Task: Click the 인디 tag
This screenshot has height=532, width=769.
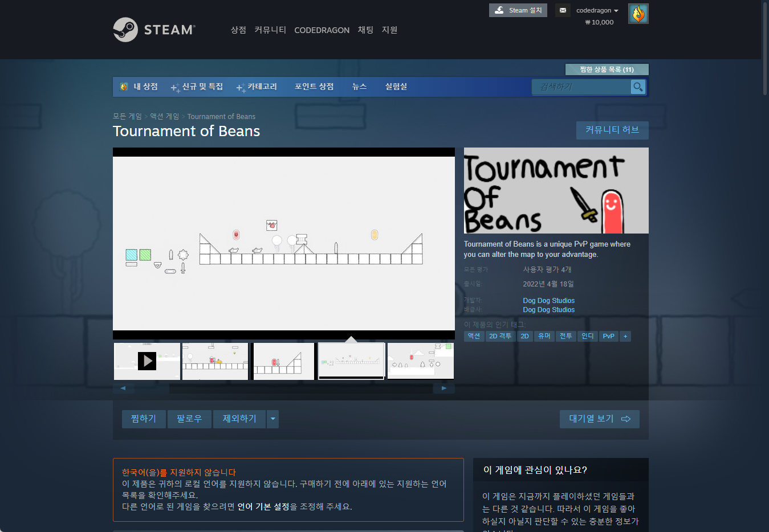Action: (x=588, y=336)
